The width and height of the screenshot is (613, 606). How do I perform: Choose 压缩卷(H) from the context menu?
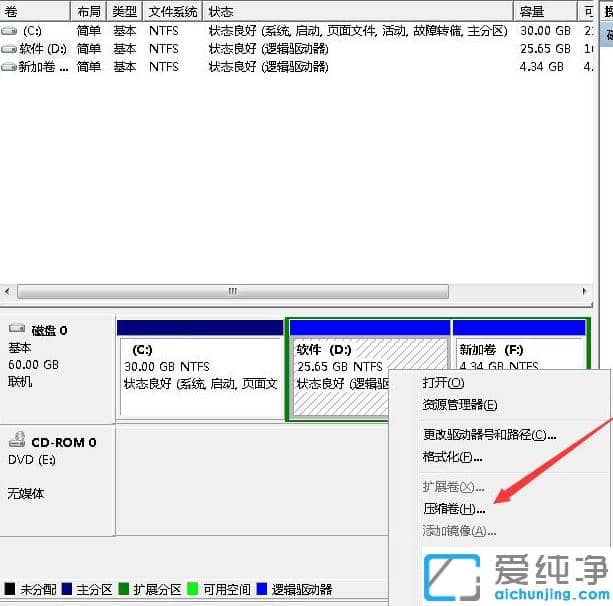pyautogui.click(x=454, y=508)
